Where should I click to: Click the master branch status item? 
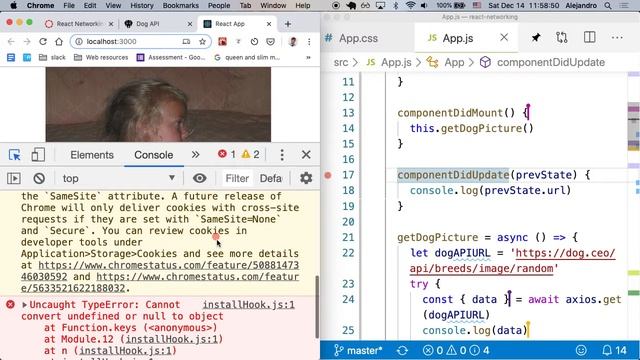pyautogui.click(x=358, y=350)
